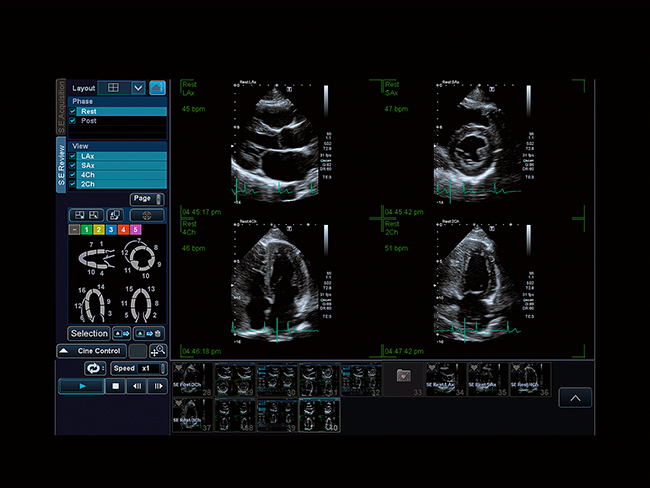The height and width of the screenshot is (488, 650).
Task: Switch to the S.E.Acquisition tab
Action: click(61, 105)
